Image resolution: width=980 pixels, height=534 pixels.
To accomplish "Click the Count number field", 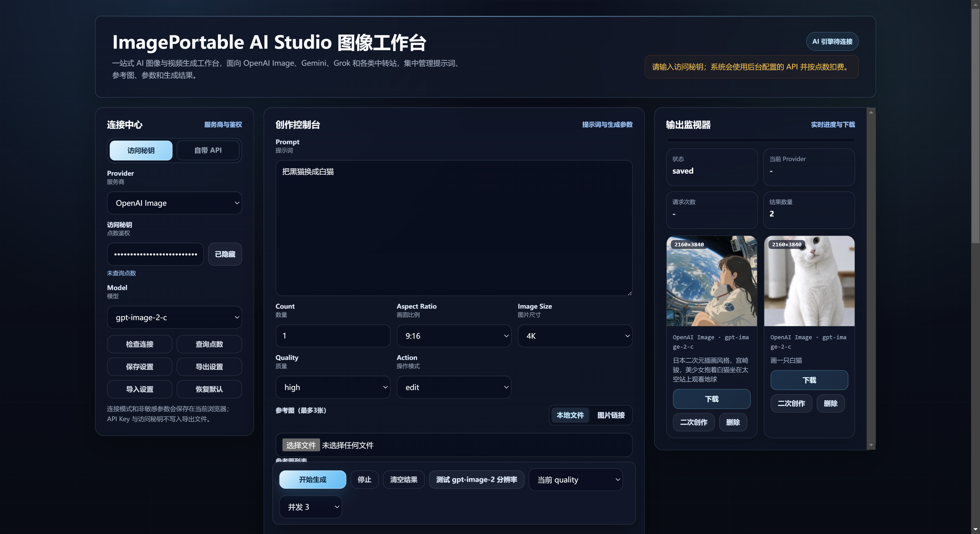I will tap(333, 336).
